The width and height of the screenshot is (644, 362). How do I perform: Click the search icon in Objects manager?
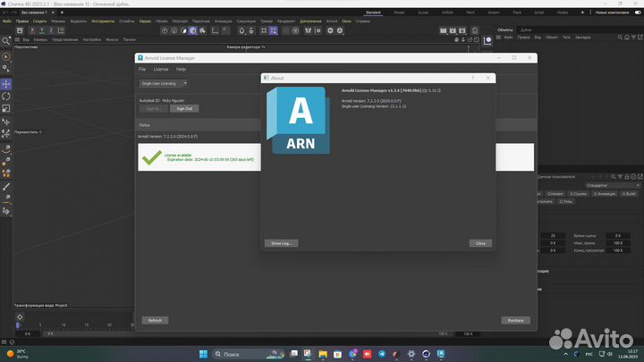click(620, 38)
